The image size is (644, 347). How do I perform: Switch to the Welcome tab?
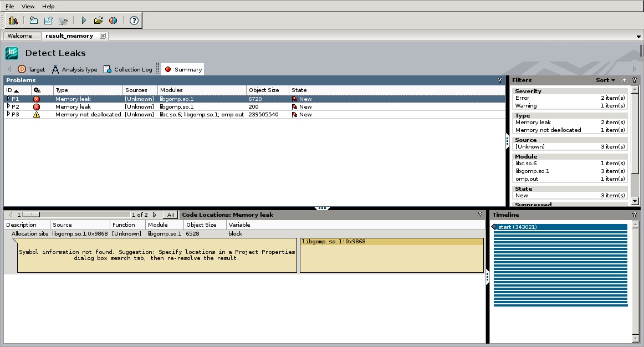(20, 36)
